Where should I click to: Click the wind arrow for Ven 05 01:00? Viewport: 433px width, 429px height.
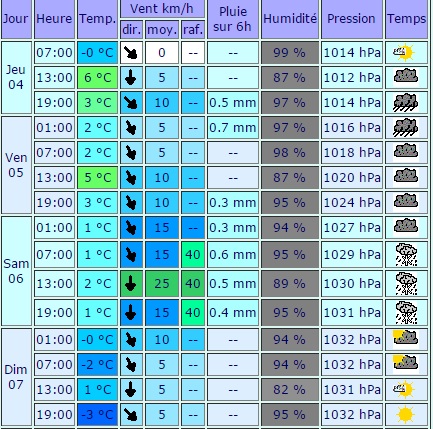131,128
